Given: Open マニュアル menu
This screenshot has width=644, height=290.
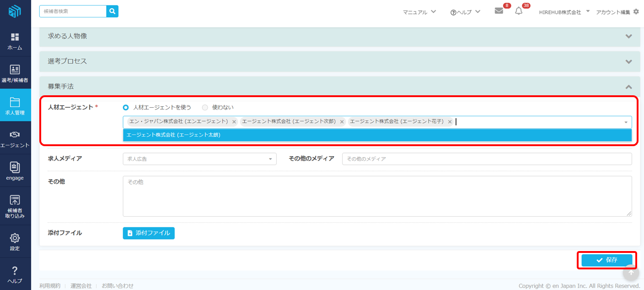Looking at the screenshot, I should (x=419, y=12).
